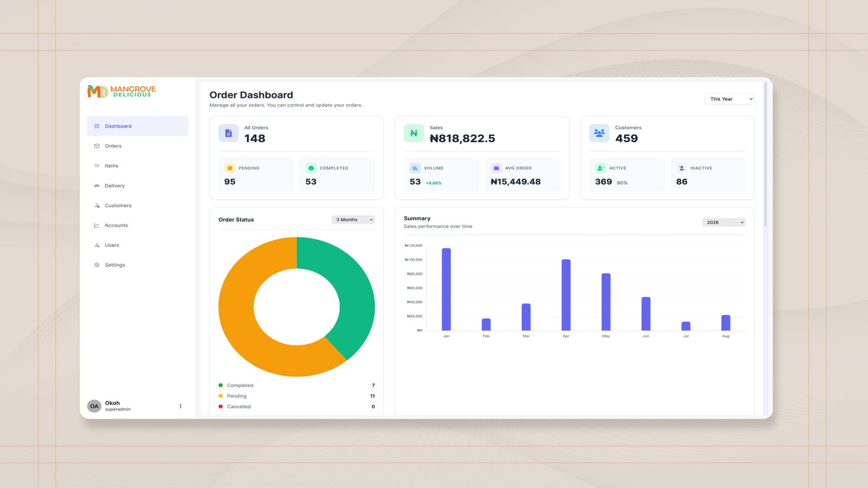Image resolution: width=868 pixels, height=488 pixels.
Task: Open the Settings menu item
Action: [137, 265]
